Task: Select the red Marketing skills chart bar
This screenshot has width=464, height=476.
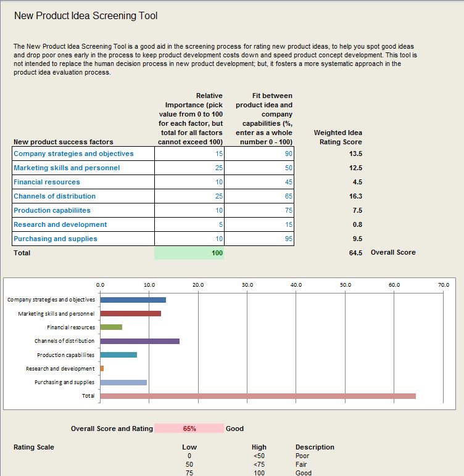Action: click(131, 314)
